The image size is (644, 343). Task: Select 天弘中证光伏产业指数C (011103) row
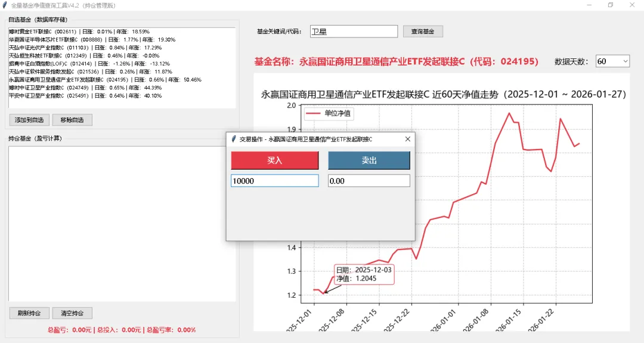[122, 48]
